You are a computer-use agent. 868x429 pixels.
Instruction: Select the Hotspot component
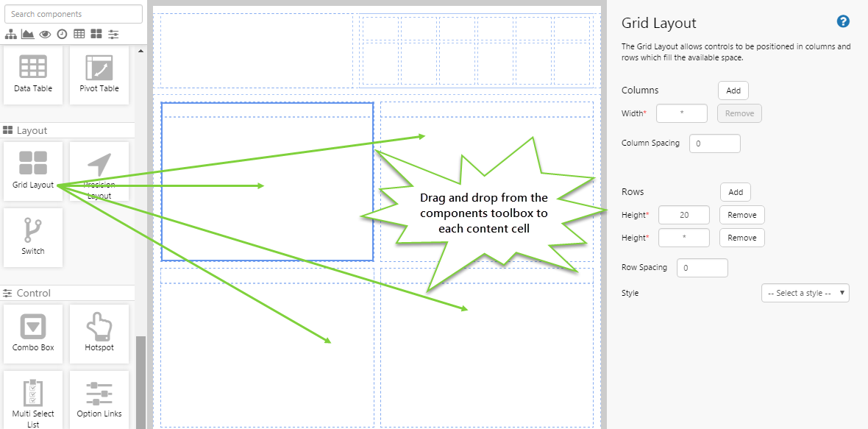pos(99,333)
